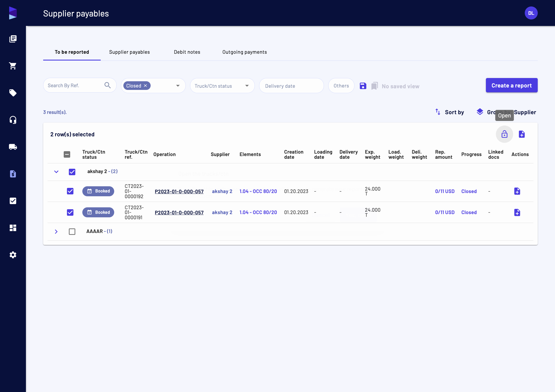Click the Open lock icon for selection
This screenshot has height=392, width=555.
coord(504,134)
